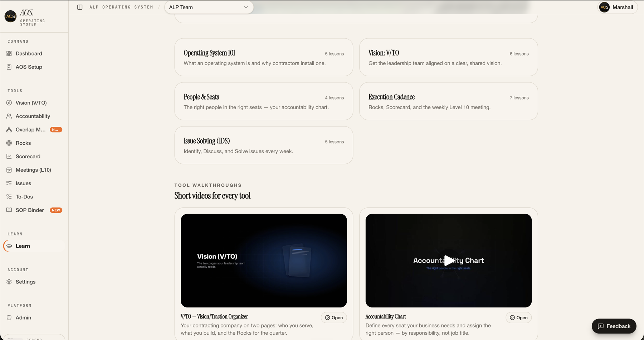Image resolution: width=644 pixels, height=340 pixels.
Task: Click the Accountability people icon
Action: pos(9,116)
